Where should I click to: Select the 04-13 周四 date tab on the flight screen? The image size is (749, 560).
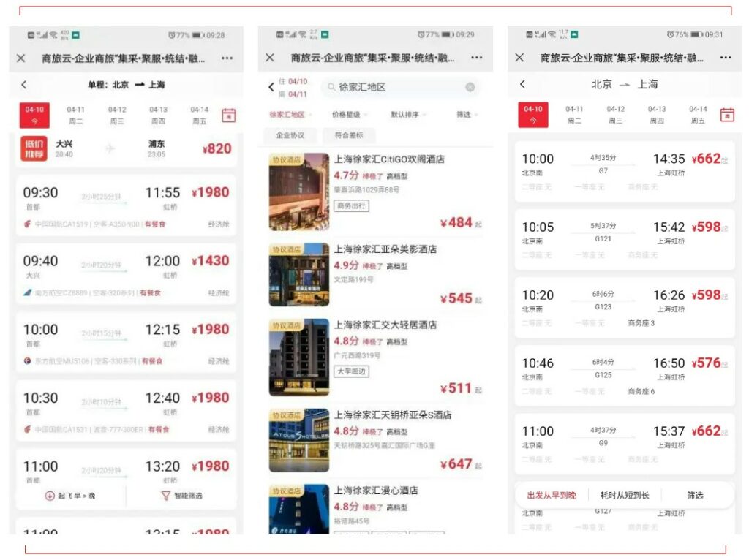(158, 115)
